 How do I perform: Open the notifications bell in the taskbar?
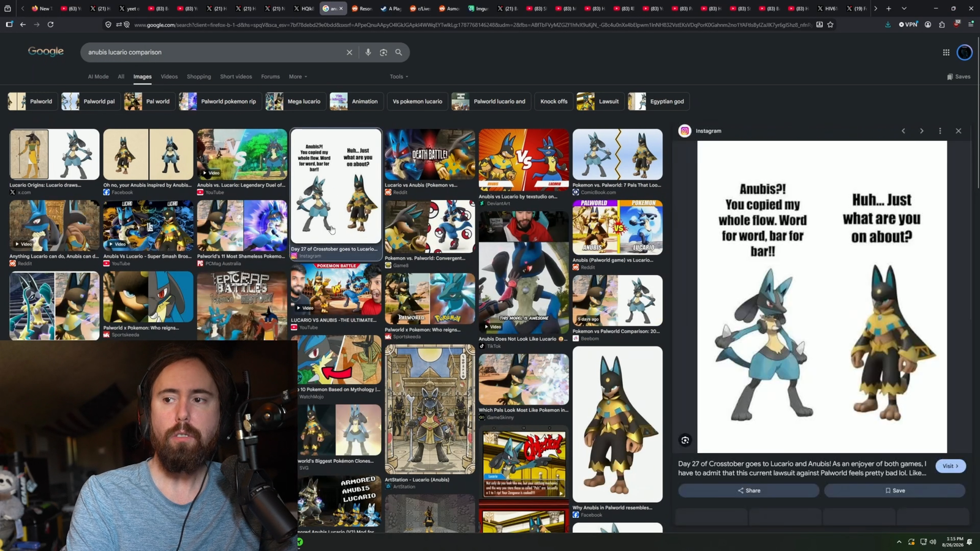point(970,542)
